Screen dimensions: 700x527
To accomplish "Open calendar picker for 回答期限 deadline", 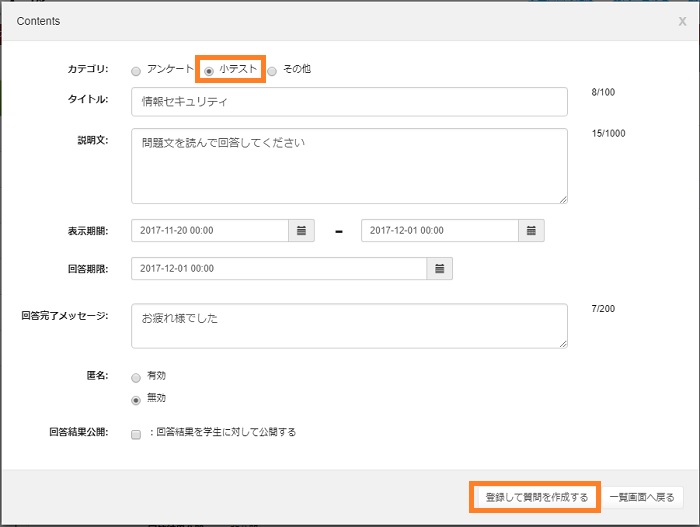I will point(440,269).
